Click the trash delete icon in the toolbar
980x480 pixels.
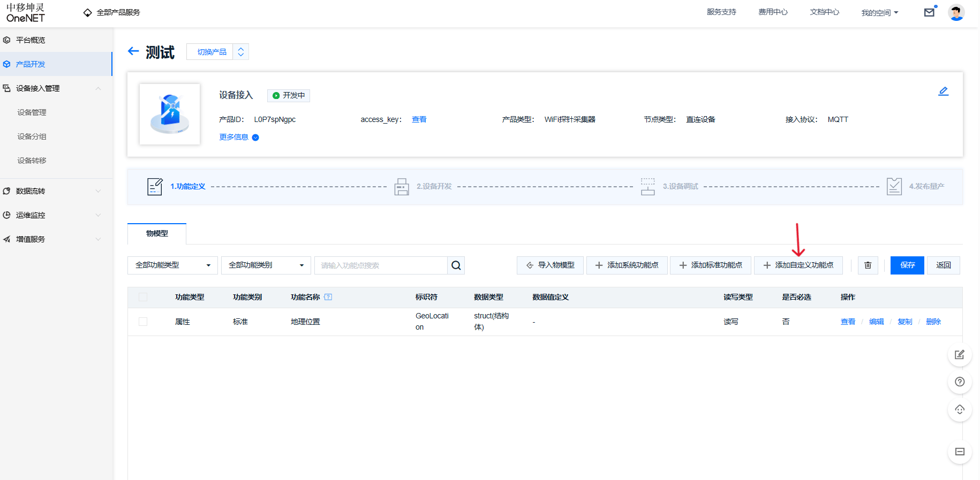click(x=868, y=265)
